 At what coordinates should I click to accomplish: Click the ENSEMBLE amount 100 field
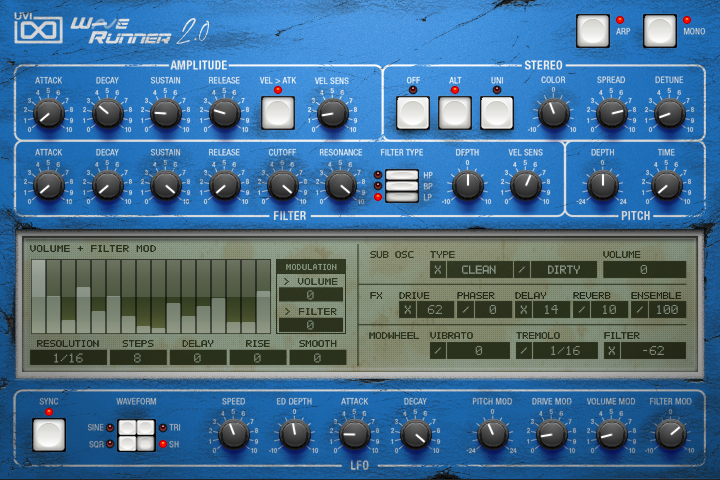pyautogui.click(x=667, y=310)
